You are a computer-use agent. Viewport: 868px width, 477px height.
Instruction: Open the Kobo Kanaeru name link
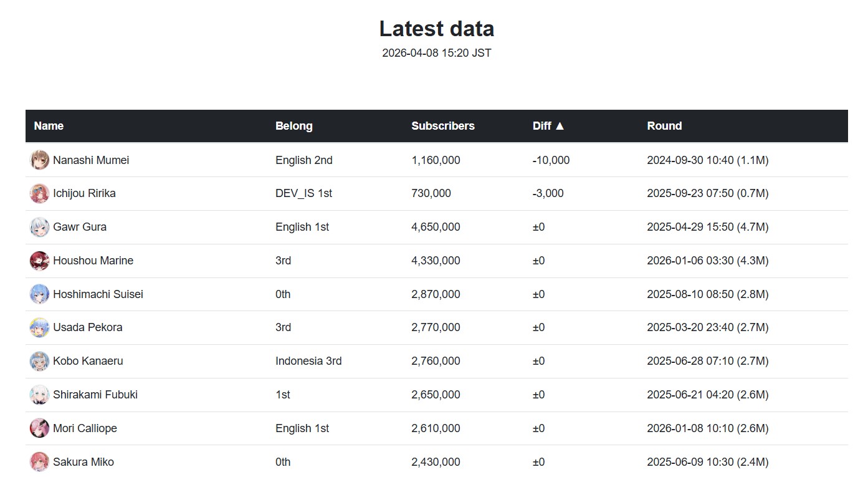click(x=88, y=361)
